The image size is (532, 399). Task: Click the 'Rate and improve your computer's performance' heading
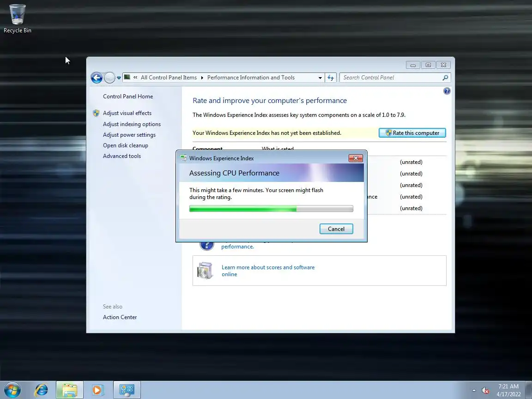coord(270,100)
